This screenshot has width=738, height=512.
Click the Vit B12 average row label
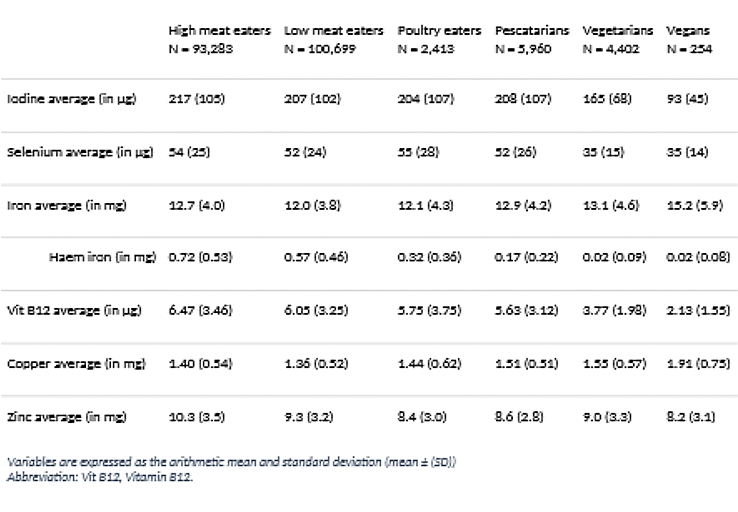point(73,311)
